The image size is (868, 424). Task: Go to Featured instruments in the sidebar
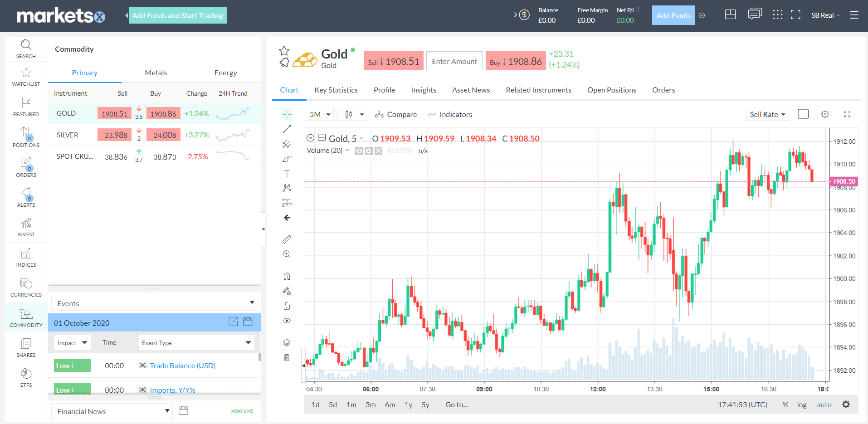(x=26, y=107)
